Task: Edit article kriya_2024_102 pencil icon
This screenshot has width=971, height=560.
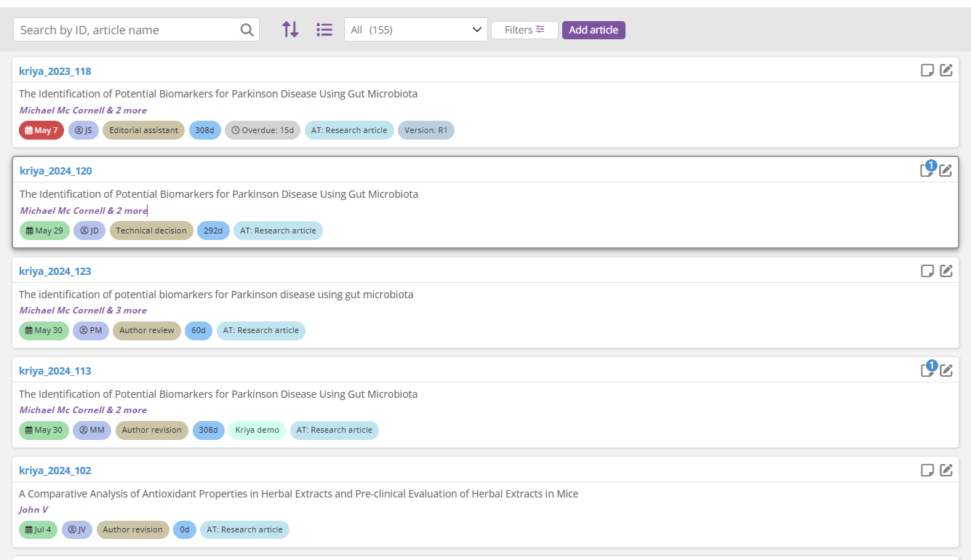Action: tap(946, 470)
